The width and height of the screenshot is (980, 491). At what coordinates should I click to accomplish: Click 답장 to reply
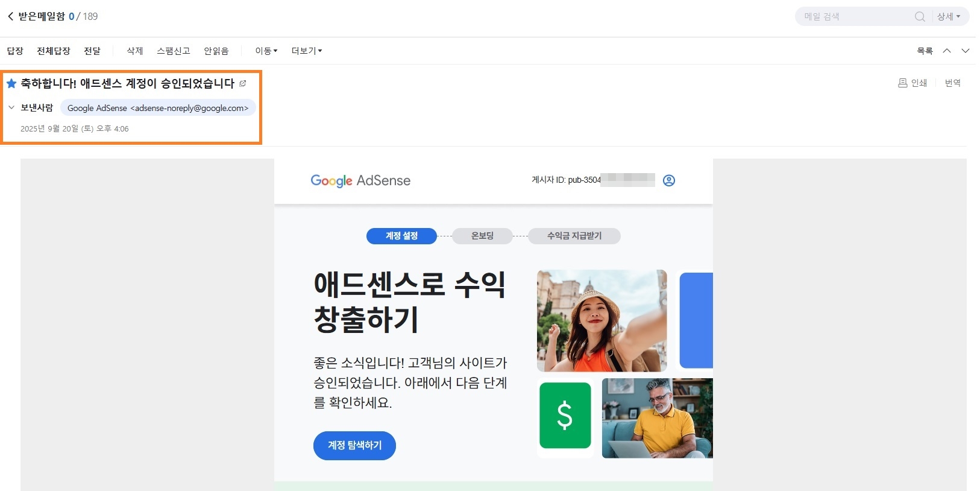pos(15,51)
